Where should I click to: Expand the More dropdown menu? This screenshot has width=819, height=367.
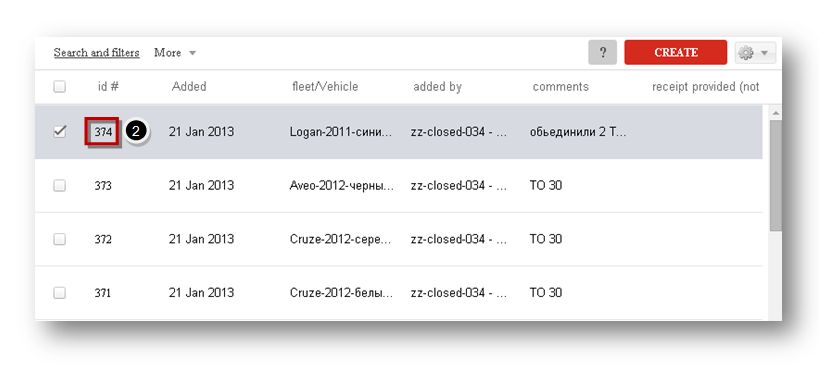[x=175, y=53]
